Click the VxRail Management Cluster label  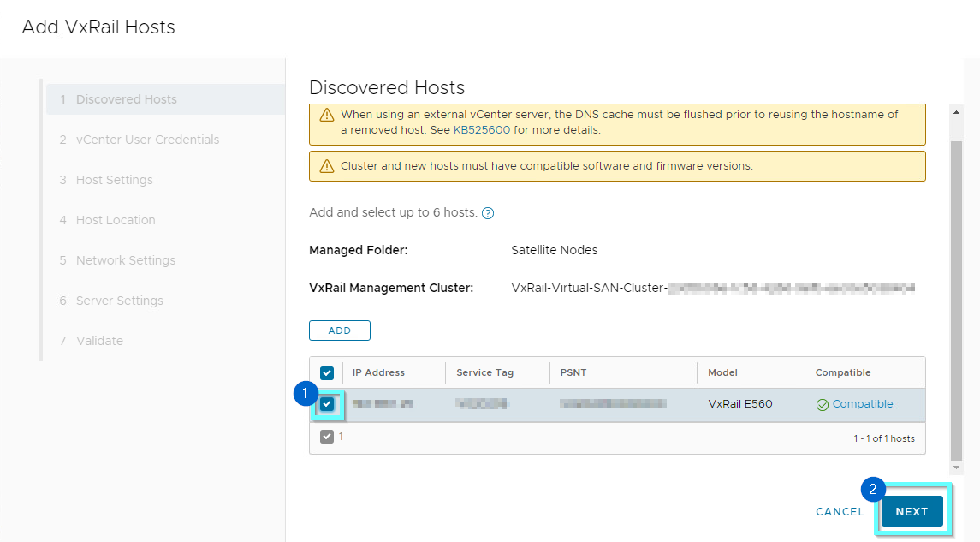(x=391, y=289)
